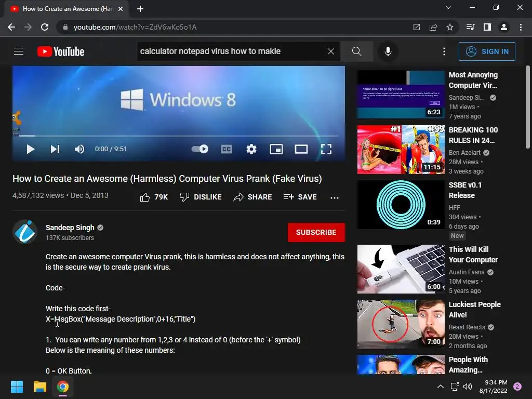Open volume control in system tray

(x=468, y=387)
